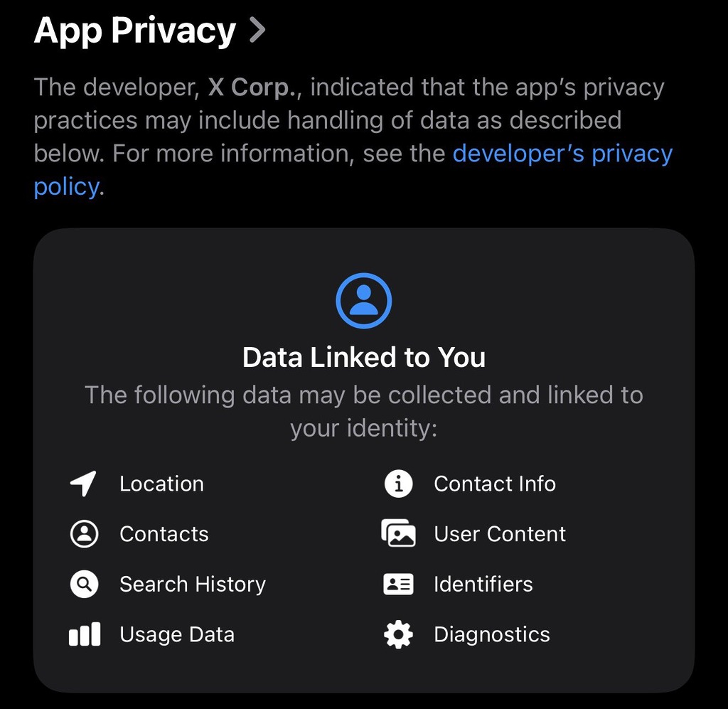Tap the User Content photo icon
Viewport: 728px width, 709px height.
398,534
